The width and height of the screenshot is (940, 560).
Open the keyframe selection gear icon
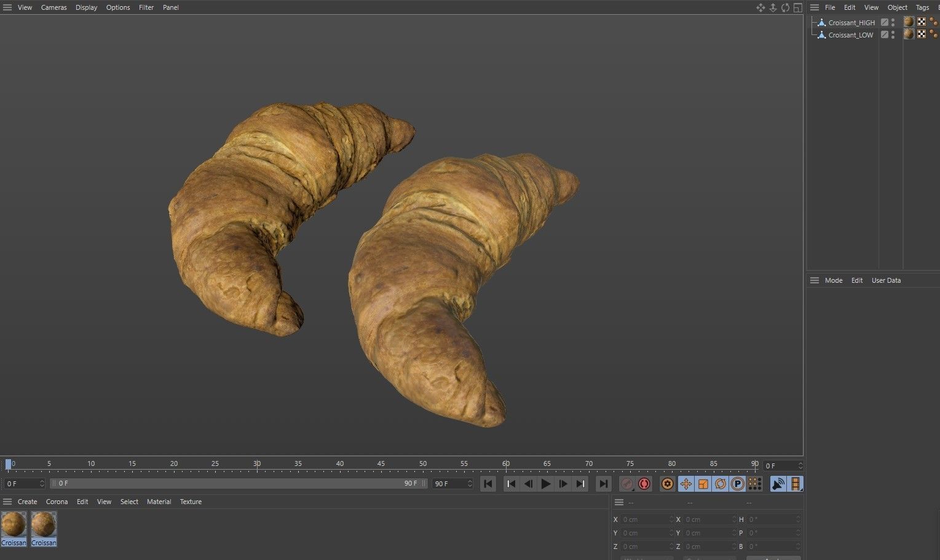click(668, 484)
